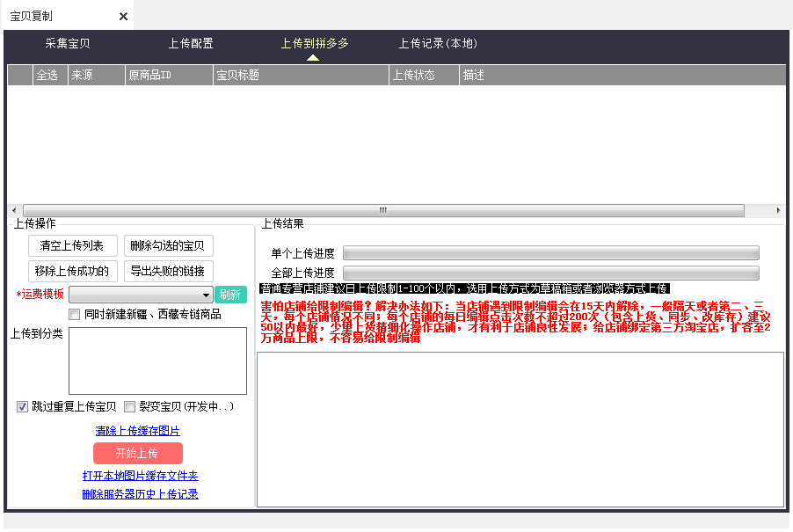Click the horizontal scrollbar right arrow
Image resolution: width=793 pixels, height=532 pixels.
pyautogui.click(x=777, y=210)
